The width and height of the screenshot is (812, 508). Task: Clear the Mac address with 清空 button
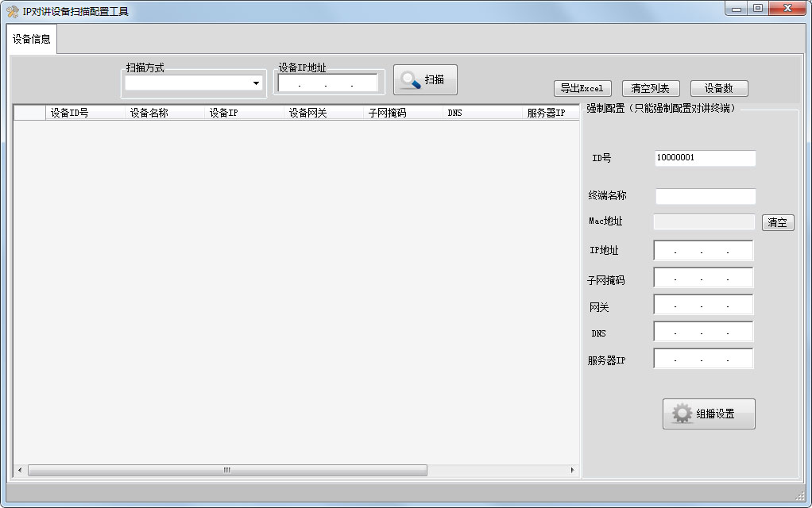(x=778, y=223)
